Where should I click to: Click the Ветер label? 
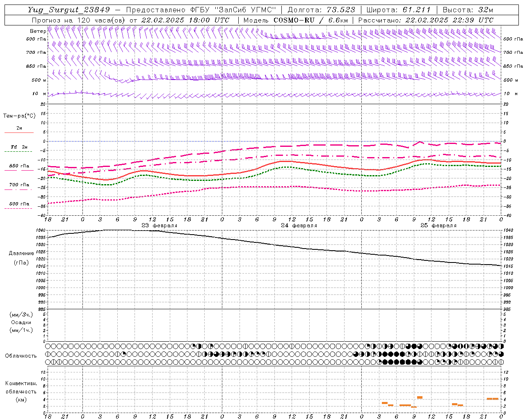(x=38, y=31)
